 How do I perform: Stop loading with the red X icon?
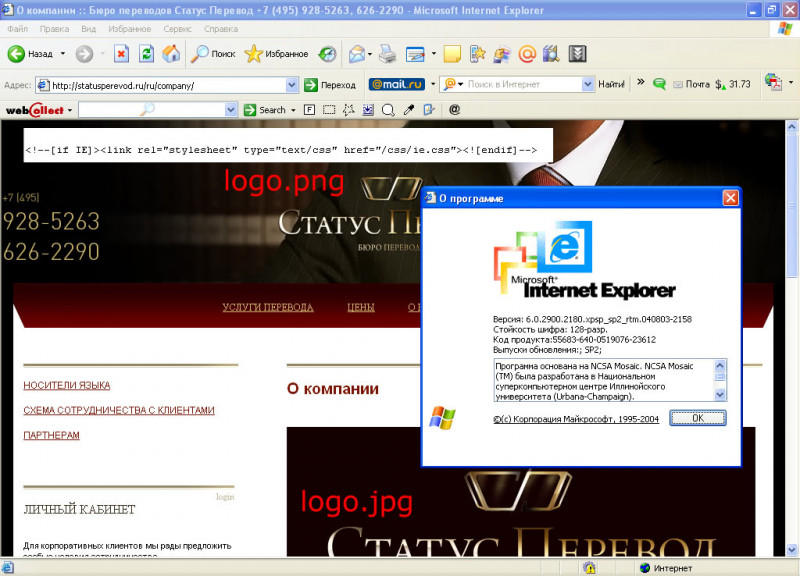pos(121,54)
